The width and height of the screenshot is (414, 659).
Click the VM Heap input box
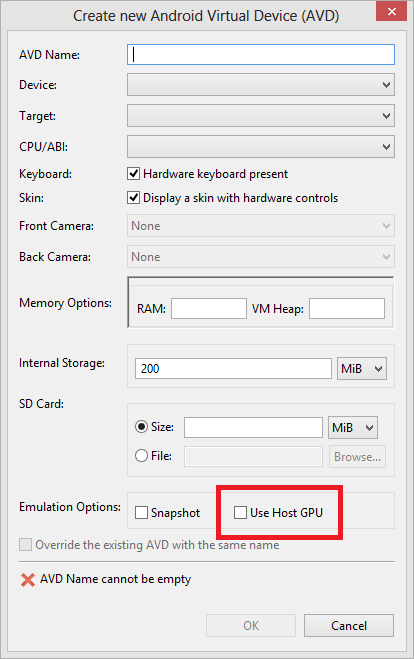347,308
